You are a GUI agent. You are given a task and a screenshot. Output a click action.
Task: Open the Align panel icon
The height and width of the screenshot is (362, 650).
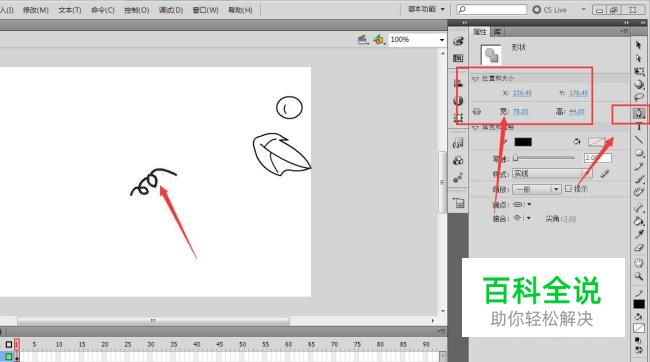pos(458,84)
